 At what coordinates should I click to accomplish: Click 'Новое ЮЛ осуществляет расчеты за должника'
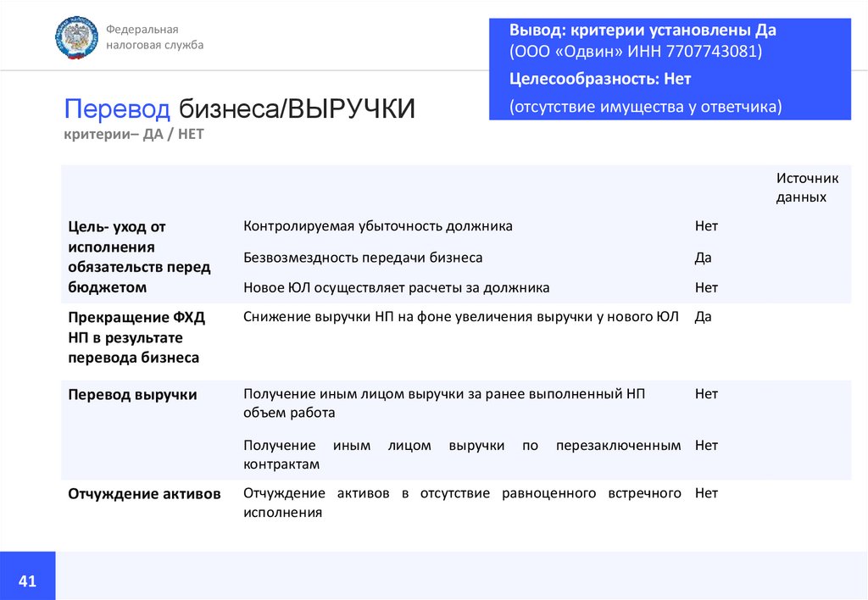pyautogui.click(x=397, y=288)
